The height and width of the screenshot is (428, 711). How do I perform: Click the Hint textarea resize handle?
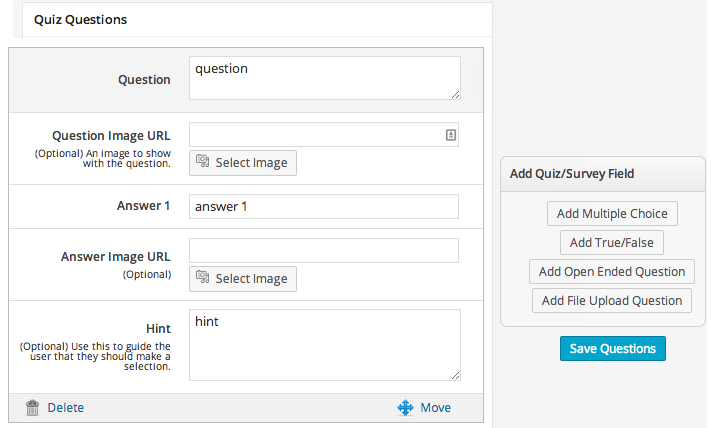[455, 375]
